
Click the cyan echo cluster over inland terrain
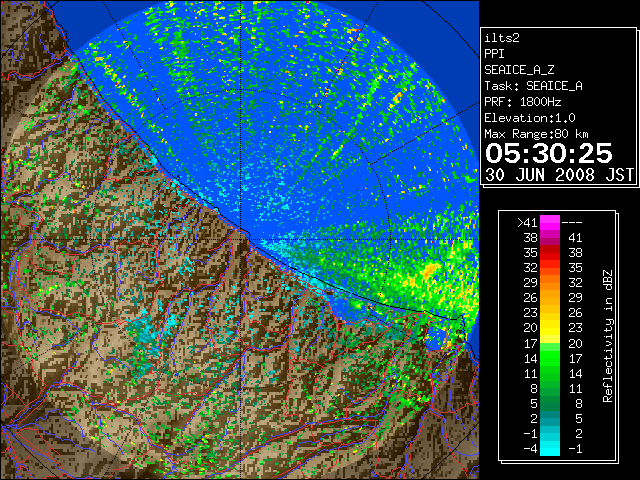pos(144,333)
